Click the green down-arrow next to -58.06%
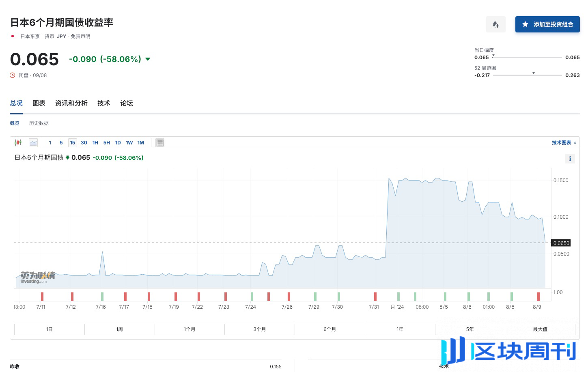 coord(148,59)
